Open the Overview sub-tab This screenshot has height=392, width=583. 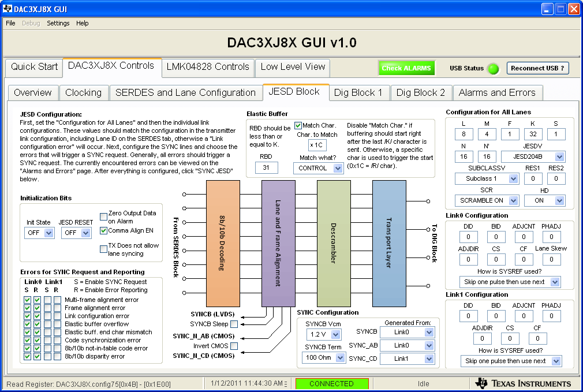tap(33, 92)
